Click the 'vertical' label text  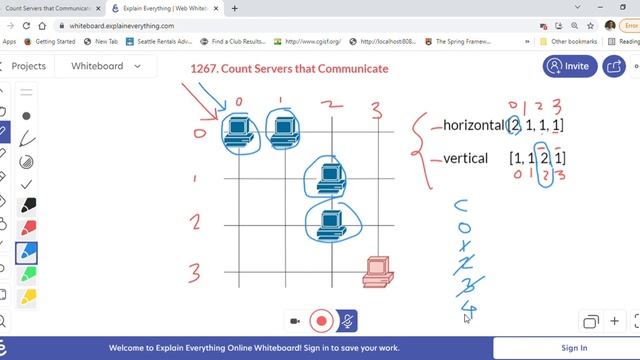[x=465, y=158]
